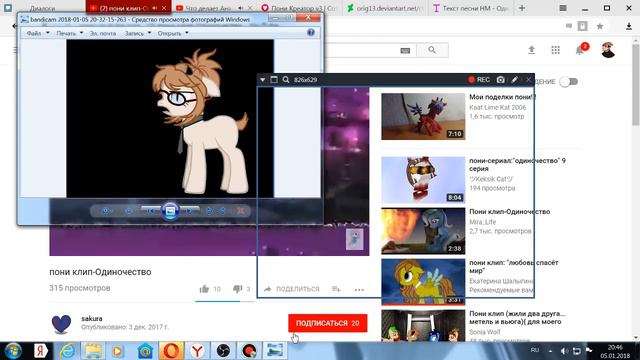Click the add to playlist icon
Viewport: 640px width, 360px height.
[336, 289]
